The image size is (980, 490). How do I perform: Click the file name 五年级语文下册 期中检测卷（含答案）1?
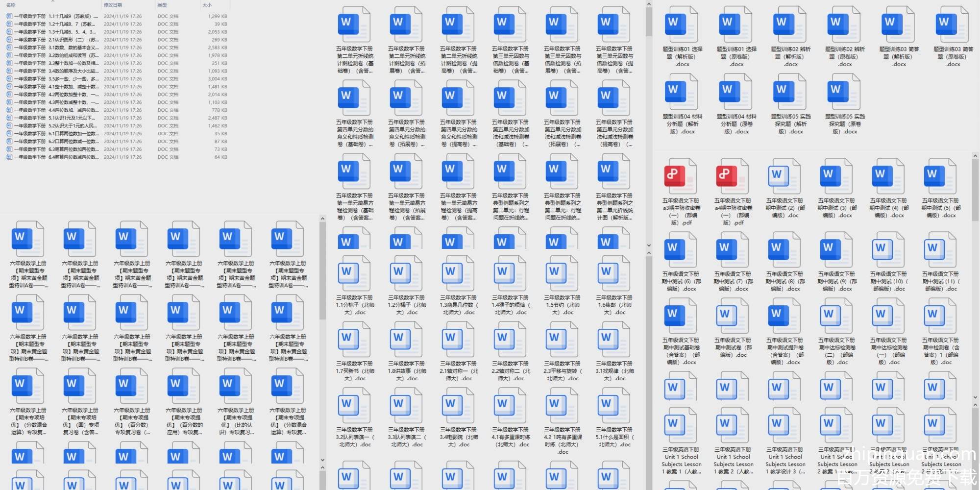point(940,351)
